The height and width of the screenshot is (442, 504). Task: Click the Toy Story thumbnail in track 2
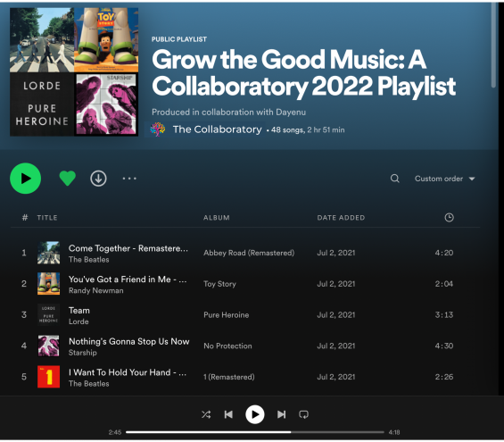[x=48, y=284]
